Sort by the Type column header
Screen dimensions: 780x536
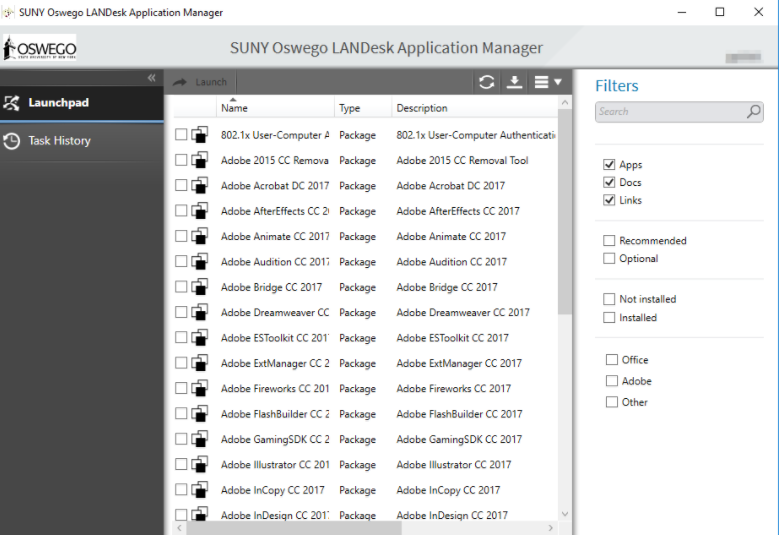pyautogui.click(x=363, y=107)
